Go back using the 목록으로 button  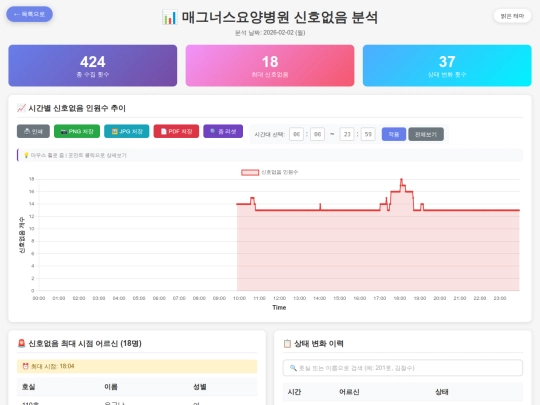coord(29,14)
